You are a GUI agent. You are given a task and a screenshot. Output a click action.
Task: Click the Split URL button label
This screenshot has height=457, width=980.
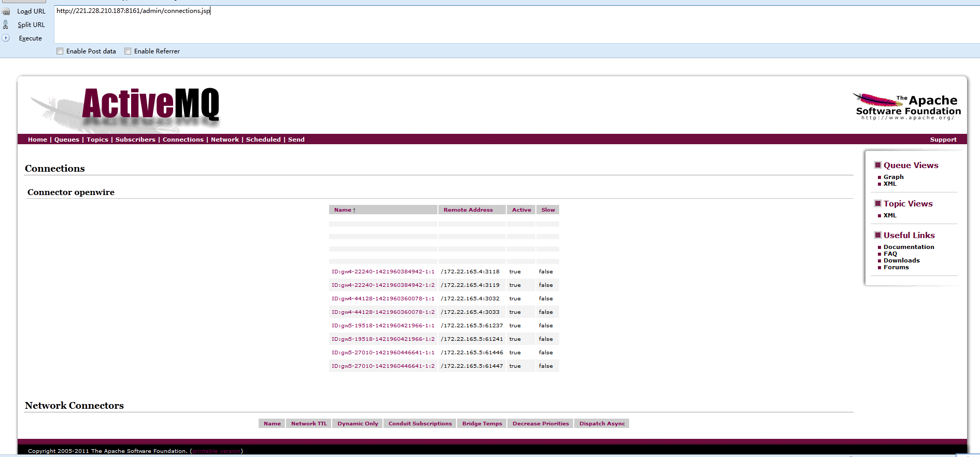tap(32, 25)
